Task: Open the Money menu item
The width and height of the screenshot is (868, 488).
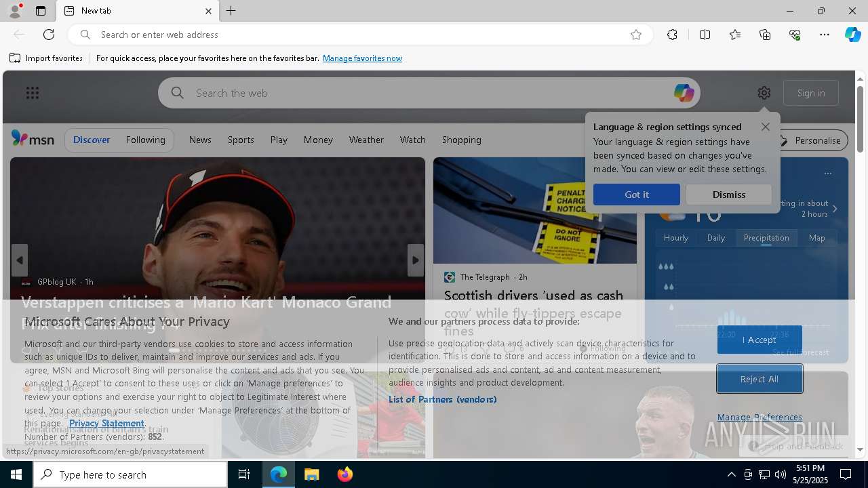Action: point(318,140)
